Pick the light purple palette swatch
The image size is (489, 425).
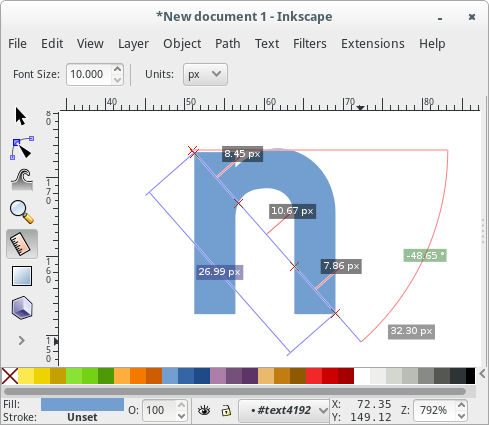tap(218, 376)
